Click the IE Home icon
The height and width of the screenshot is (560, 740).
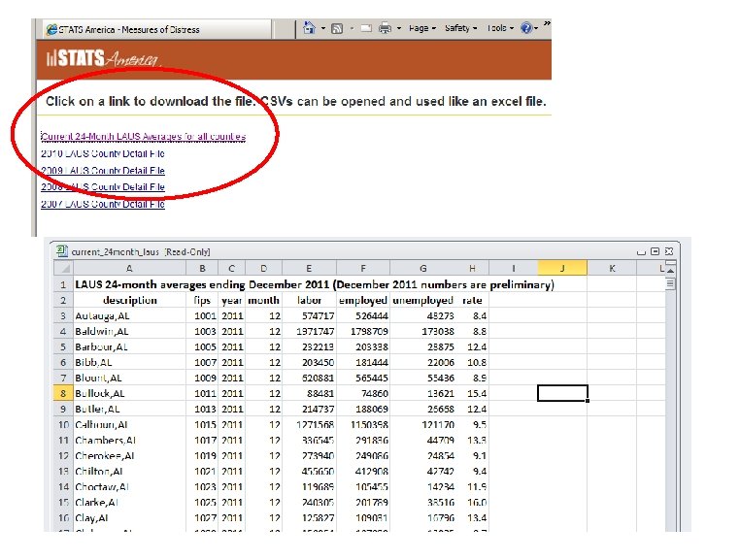click(309, 28)
